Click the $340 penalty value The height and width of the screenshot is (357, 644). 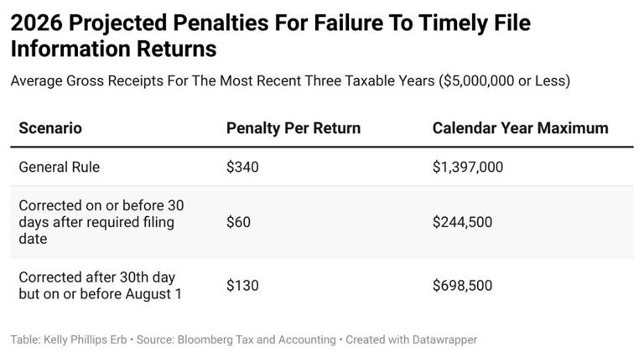click(242, 167)
